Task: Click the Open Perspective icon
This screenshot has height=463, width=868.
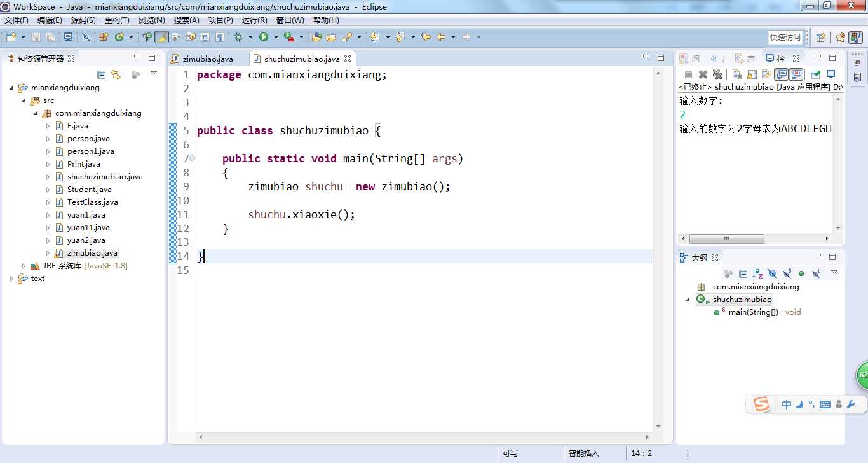Action: [820, 37]
